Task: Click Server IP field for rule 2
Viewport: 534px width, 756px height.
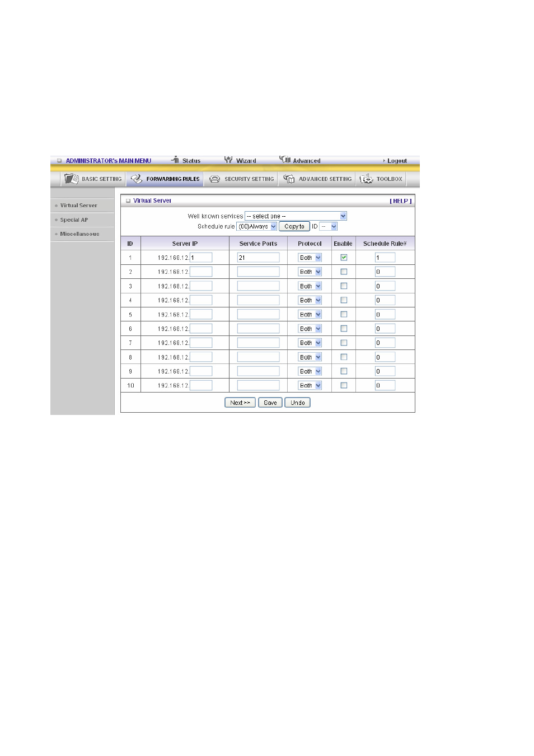Action: click(201, 272)
